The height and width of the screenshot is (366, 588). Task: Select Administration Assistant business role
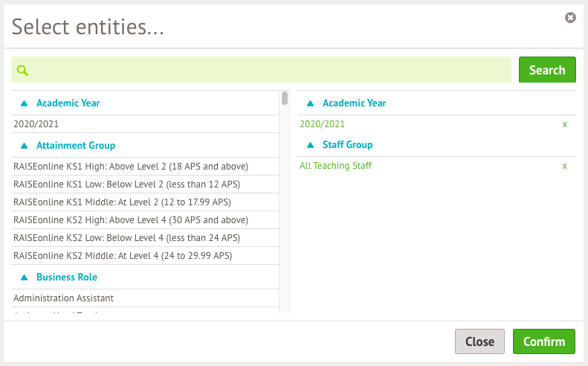pos(63,298)
